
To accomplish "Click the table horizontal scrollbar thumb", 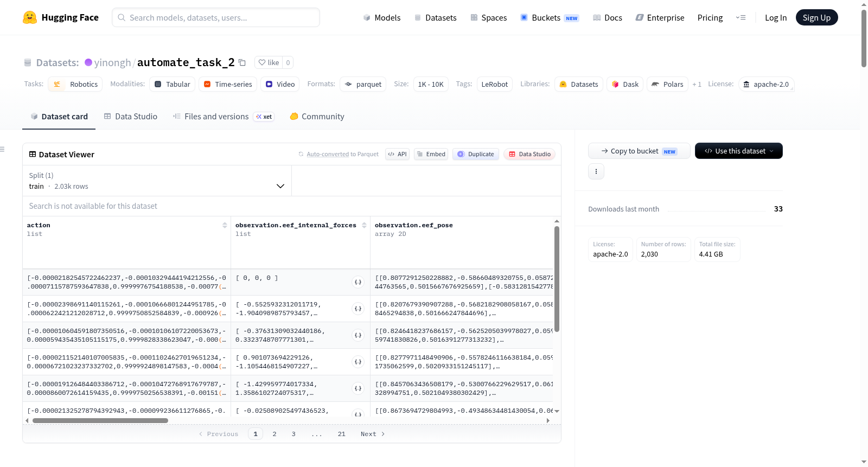I will coord(100,420).
